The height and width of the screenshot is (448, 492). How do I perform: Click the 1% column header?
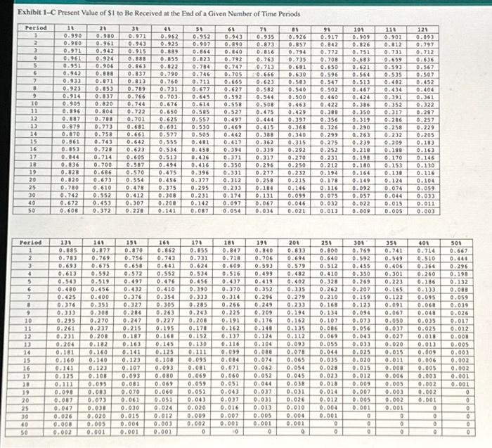[72, 28]
